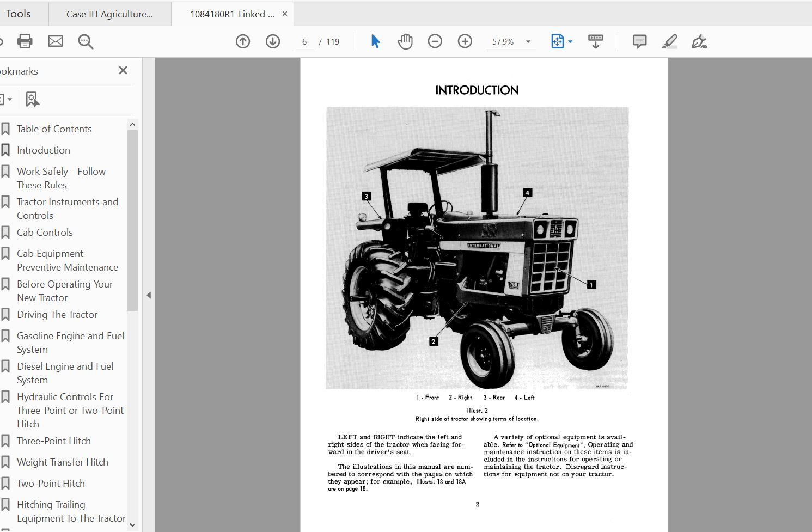Viewport: 812px width, 532px height.
Task: Go to the next page
Action: [272, 41]
